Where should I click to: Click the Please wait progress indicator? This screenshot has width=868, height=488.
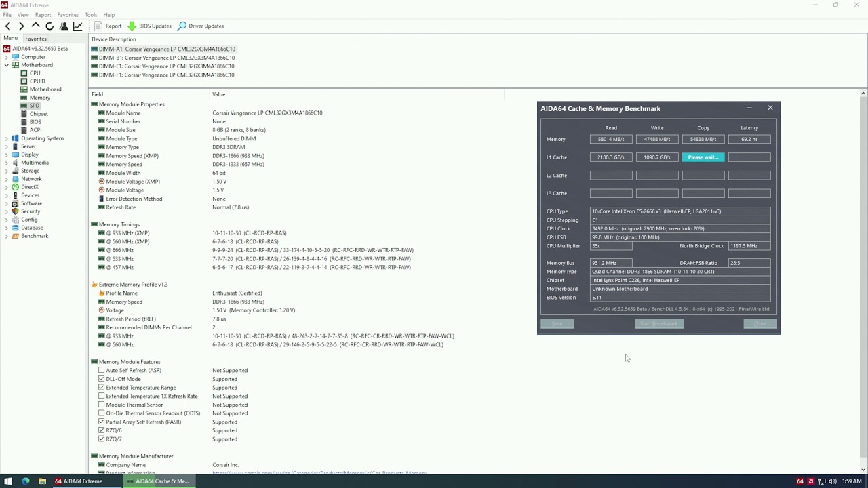[703, 157]
